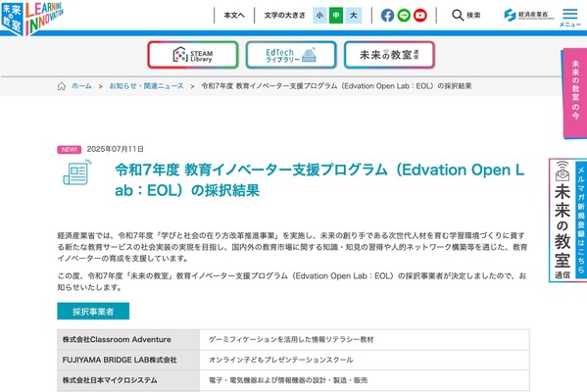The height and width of the screenshot is (392, 587).
Task: Open the メルマガ新規登録はこちら side banner
Action: tap(568, 220)
